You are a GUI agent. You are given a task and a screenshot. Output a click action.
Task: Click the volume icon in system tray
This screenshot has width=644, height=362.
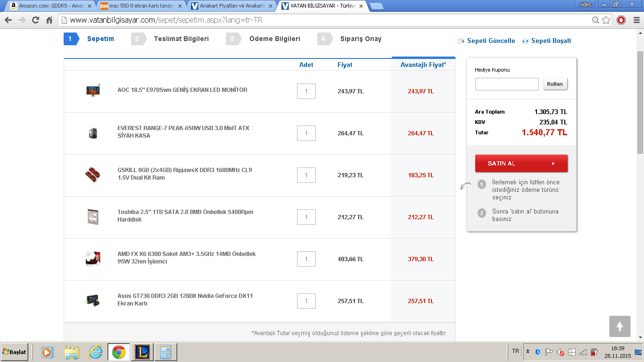pos(561,352)
